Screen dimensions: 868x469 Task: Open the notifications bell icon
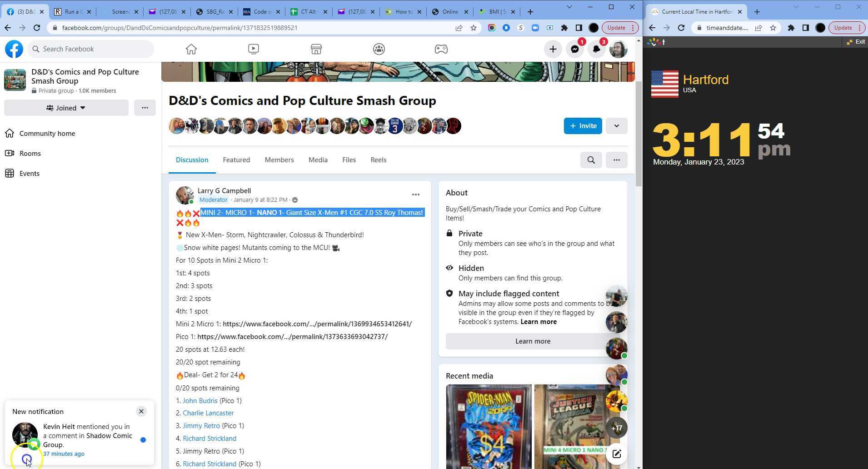[x=596, y=49]
